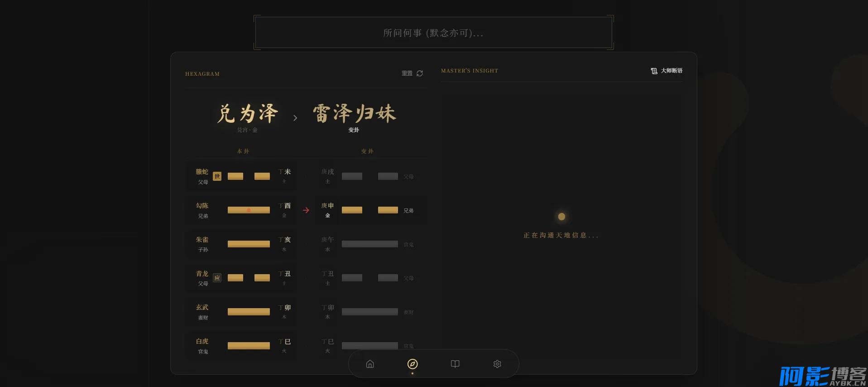
Task: Open the 阿影博客 watermark logo
Action: pos(822,376)
